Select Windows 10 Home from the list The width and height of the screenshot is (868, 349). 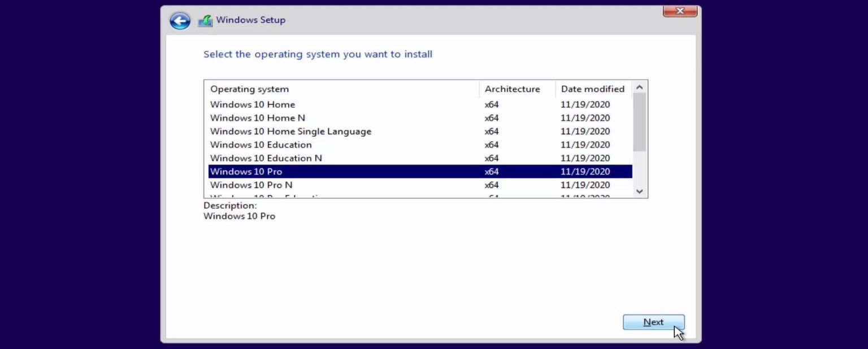pyautogui.click(x=253, y=104)
